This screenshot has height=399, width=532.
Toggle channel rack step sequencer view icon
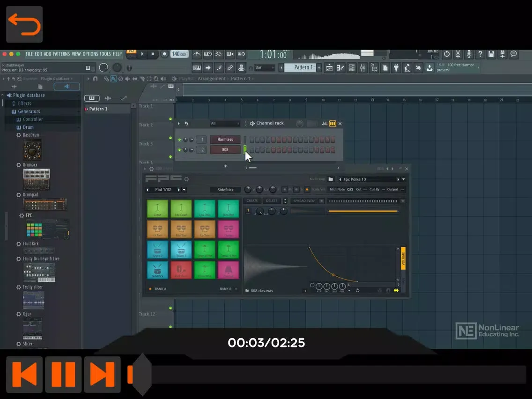pyautogui.click(x=332, y=124)
